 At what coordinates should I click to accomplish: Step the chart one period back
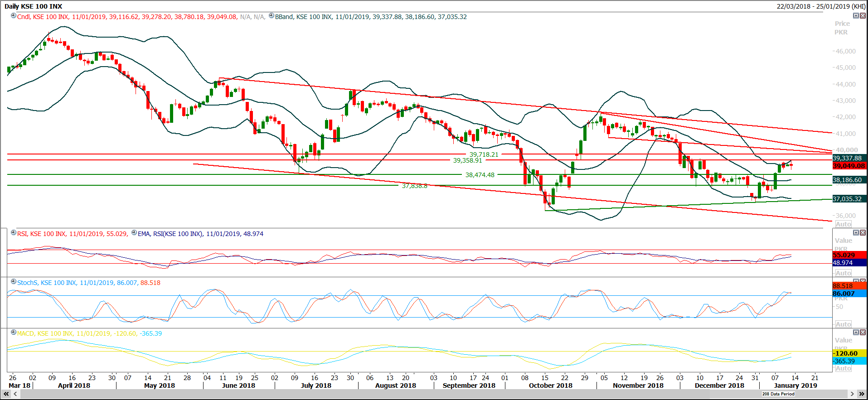click(15, 394)
